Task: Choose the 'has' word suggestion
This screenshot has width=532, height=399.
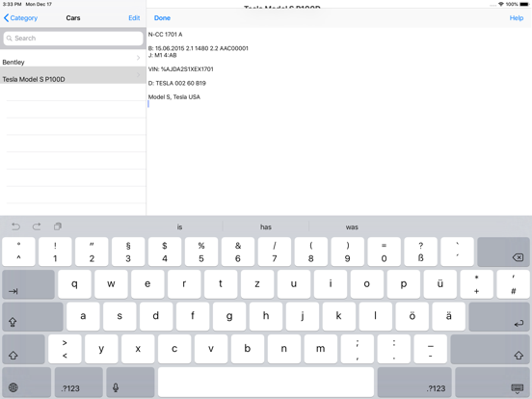Action: pyautogui.click(x=266, y=227)
